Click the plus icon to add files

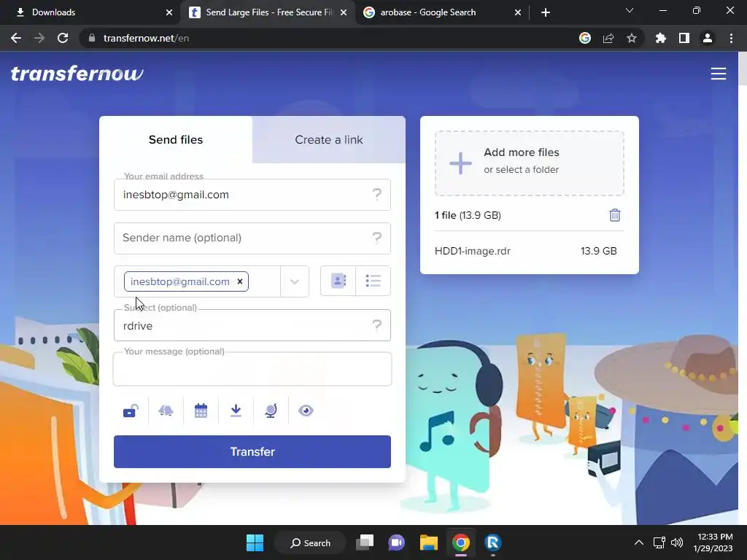point(460,163)
